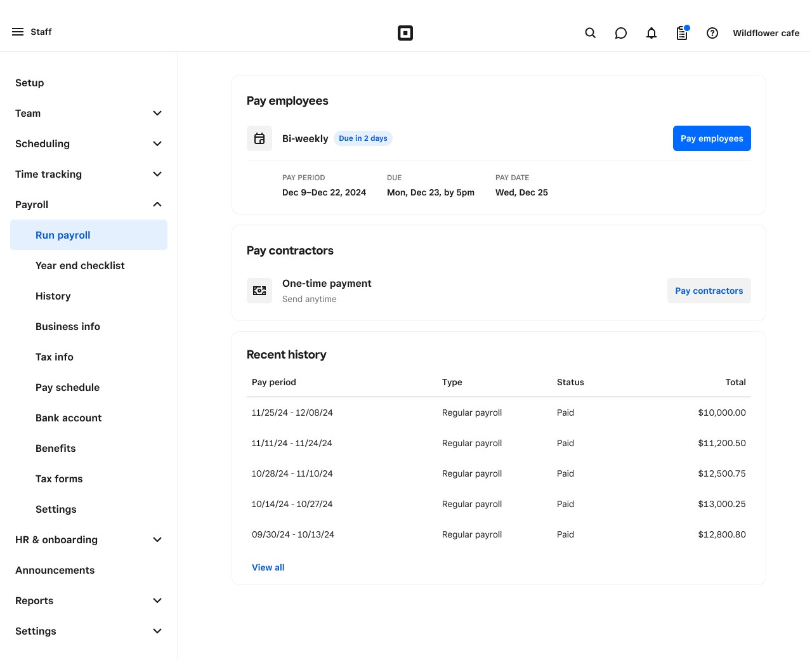Click the Square logo at top center

pos(405,33)
